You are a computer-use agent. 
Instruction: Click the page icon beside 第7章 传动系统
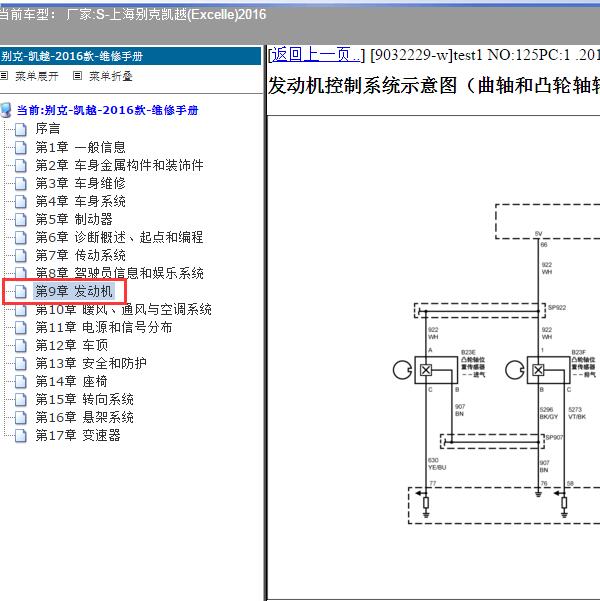(21, 255)
